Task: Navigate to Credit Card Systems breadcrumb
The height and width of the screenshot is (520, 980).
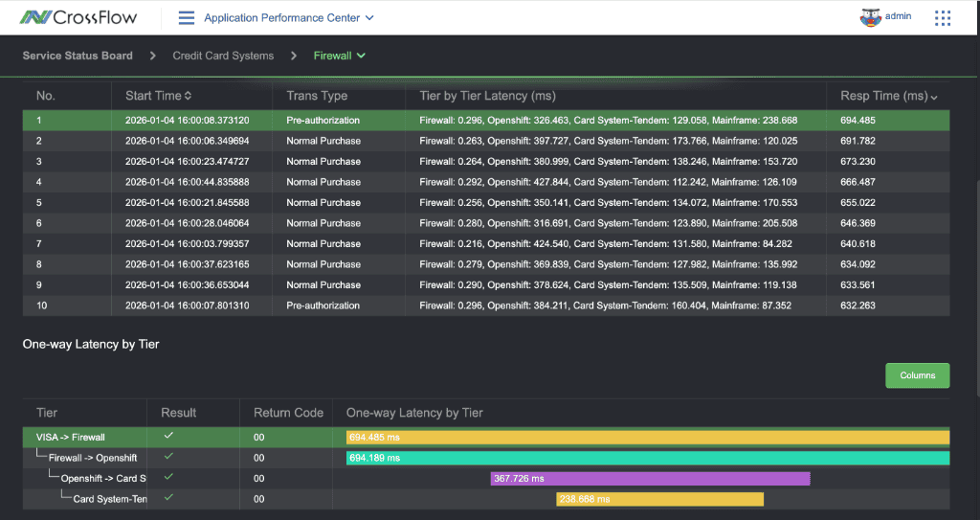Action: (223, 56)
